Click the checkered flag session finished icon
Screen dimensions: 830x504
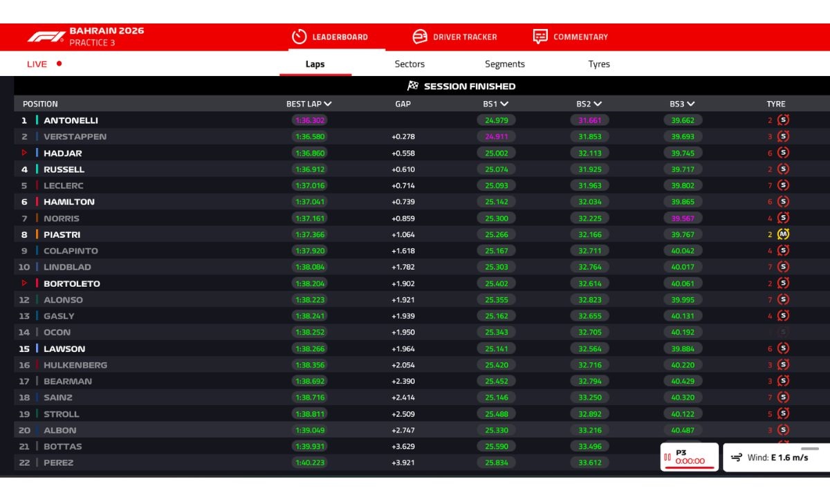(x=413, y=86)
